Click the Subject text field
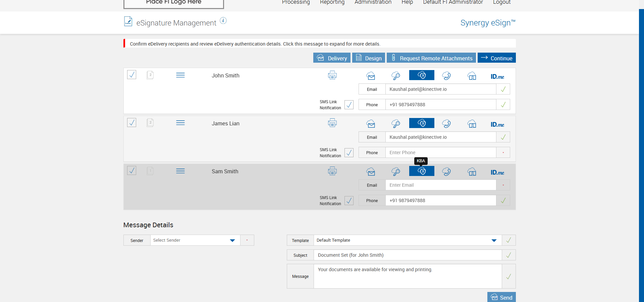This screenshot has height=302, width=644. 408,255
